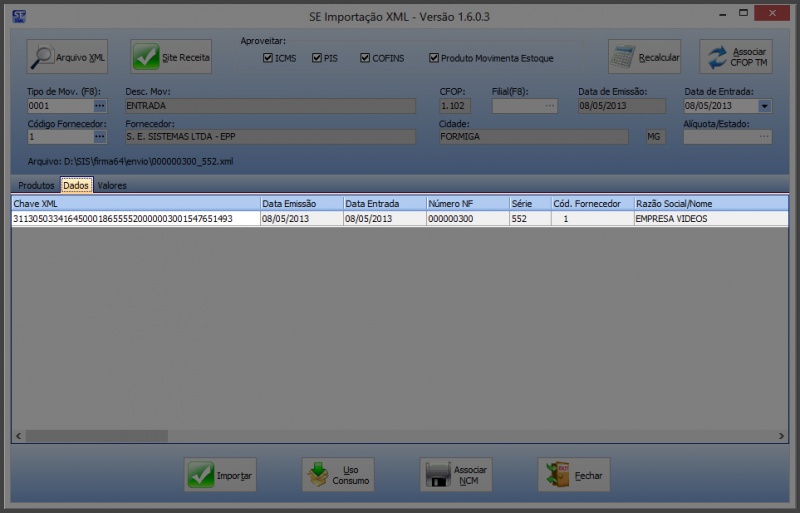Open Código Fornecedor lookup ellipsis button
This screenshot has height=513, width=800.
click(100, 137)
